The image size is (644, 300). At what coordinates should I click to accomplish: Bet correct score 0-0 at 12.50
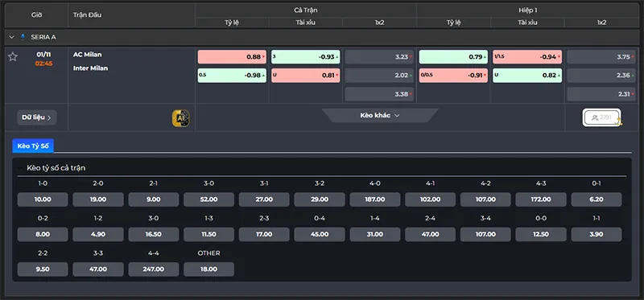[x=541, y=234]
